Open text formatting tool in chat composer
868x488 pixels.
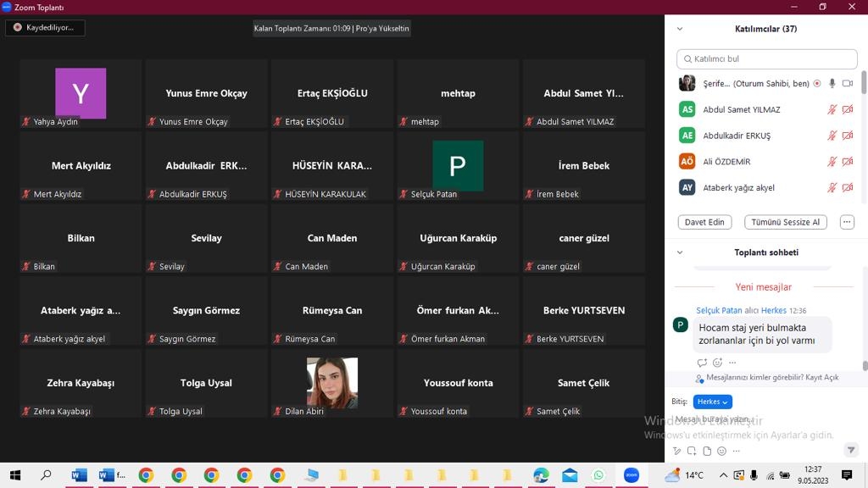[x=676, y=451]
